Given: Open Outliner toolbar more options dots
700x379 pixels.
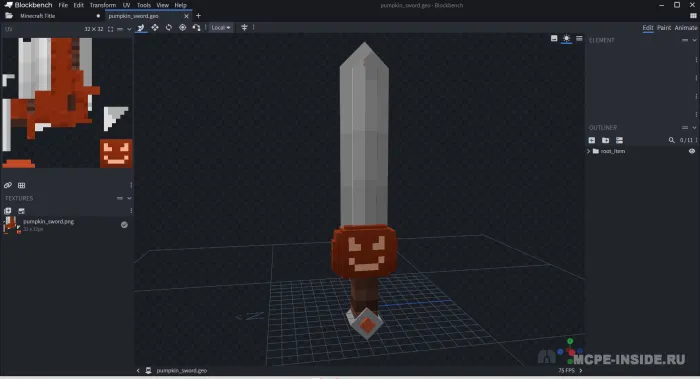Looking at the screenshot, I should point(696,140).
